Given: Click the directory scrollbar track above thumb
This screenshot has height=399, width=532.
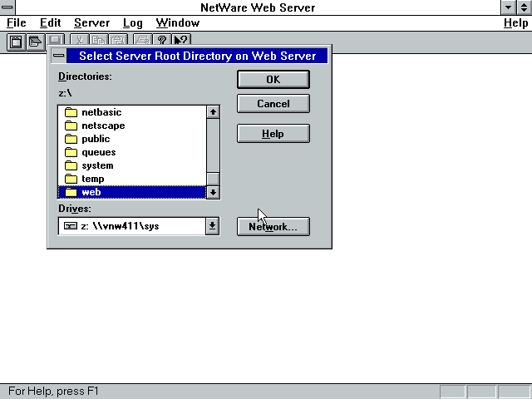Looking at the screenshot, I should point(213,145).
